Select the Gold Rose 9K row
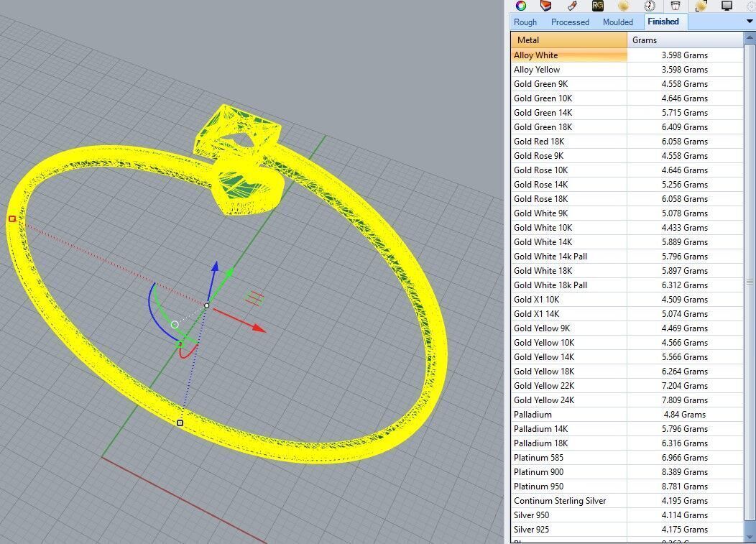This screenshot has height=544, width=756. (x=627, y=156)
